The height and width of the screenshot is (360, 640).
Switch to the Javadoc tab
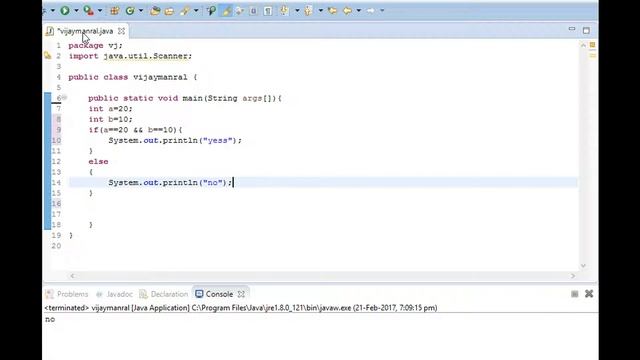click(x=114, y=294)
